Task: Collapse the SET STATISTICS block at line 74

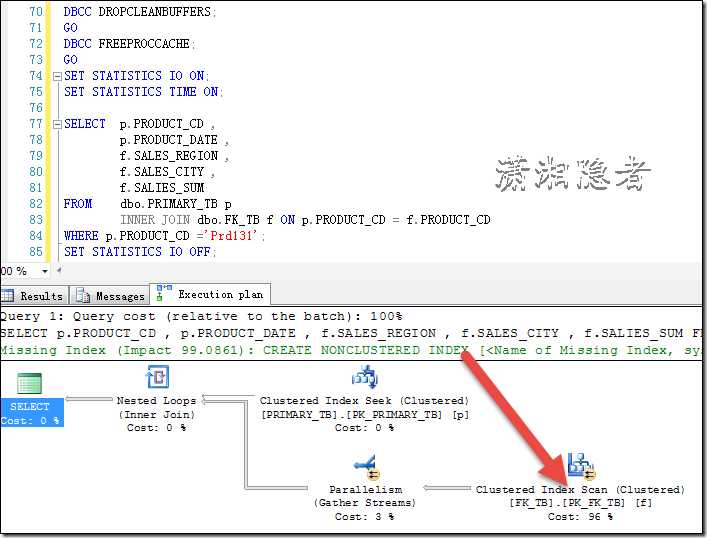Action: pyautogui.click(x=57, y=76)
